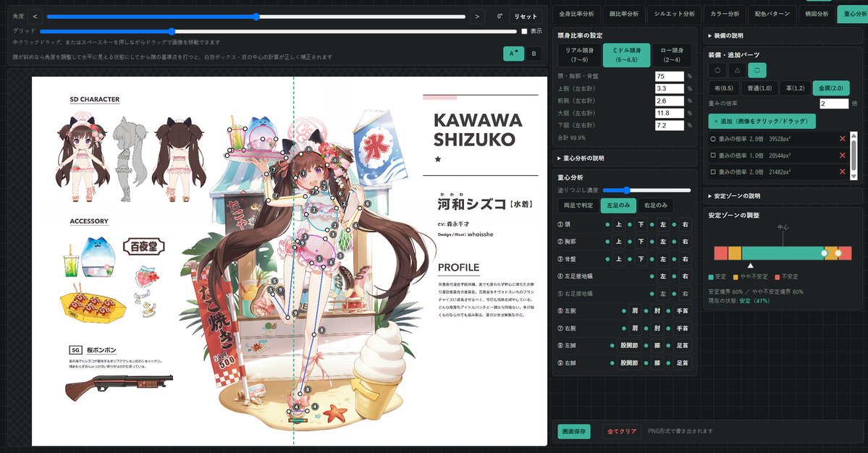Open the 顔比率分析 tab

pyautogui.click(x=624, y=14)
